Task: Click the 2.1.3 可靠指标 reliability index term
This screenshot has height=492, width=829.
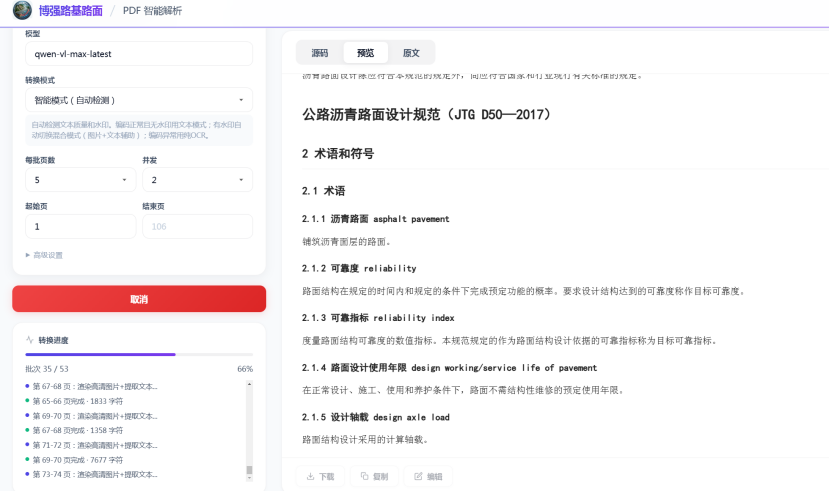Action: click(378, 318)
